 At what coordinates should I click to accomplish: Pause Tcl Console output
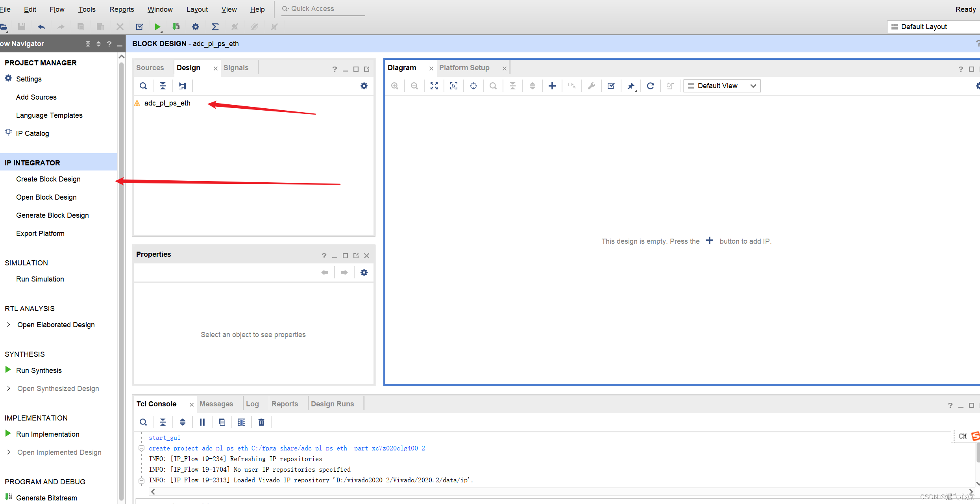(x=202, y=422)
